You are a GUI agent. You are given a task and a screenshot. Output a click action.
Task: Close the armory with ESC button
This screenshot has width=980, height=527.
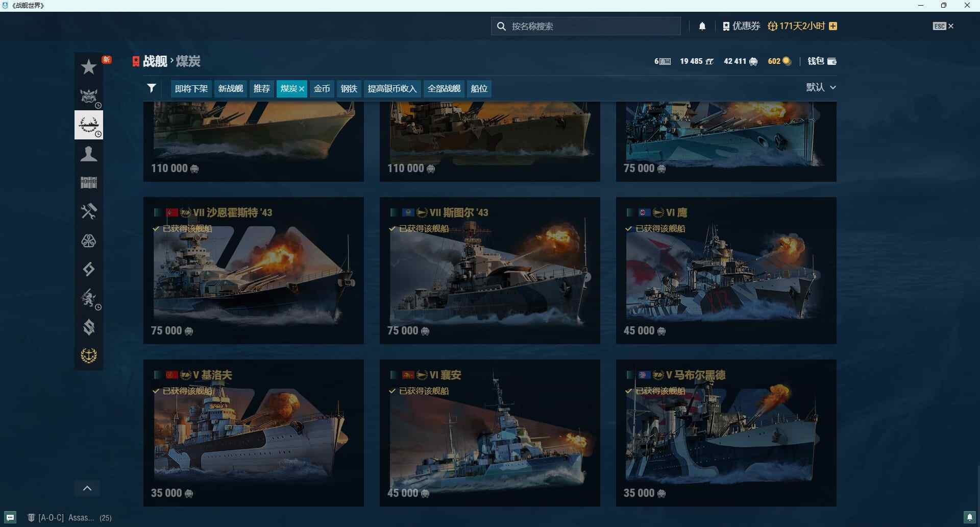(x=943, y=26)
